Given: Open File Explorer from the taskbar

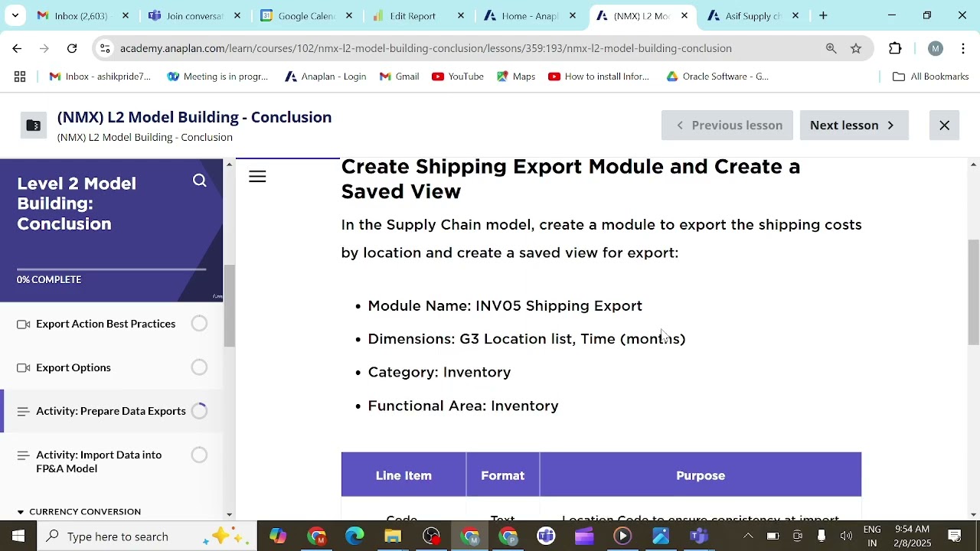Looking at the screenshot, I should [x=393, y=536].
